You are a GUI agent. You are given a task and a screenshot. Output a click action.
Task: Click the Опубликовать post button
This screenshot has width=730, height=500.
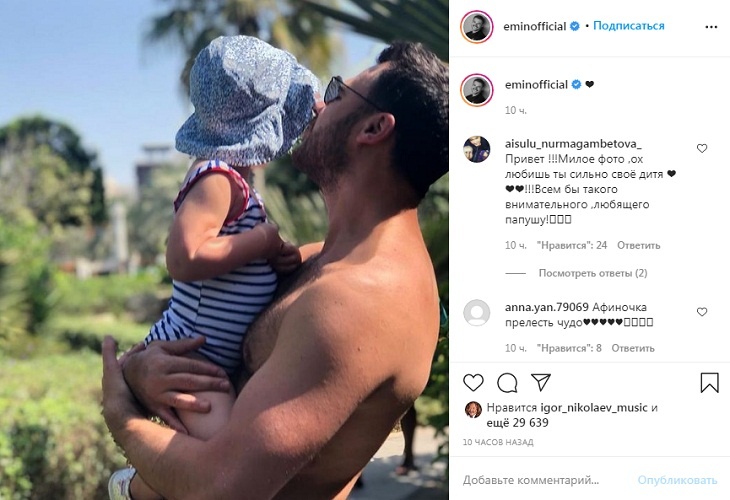point(677,480)
